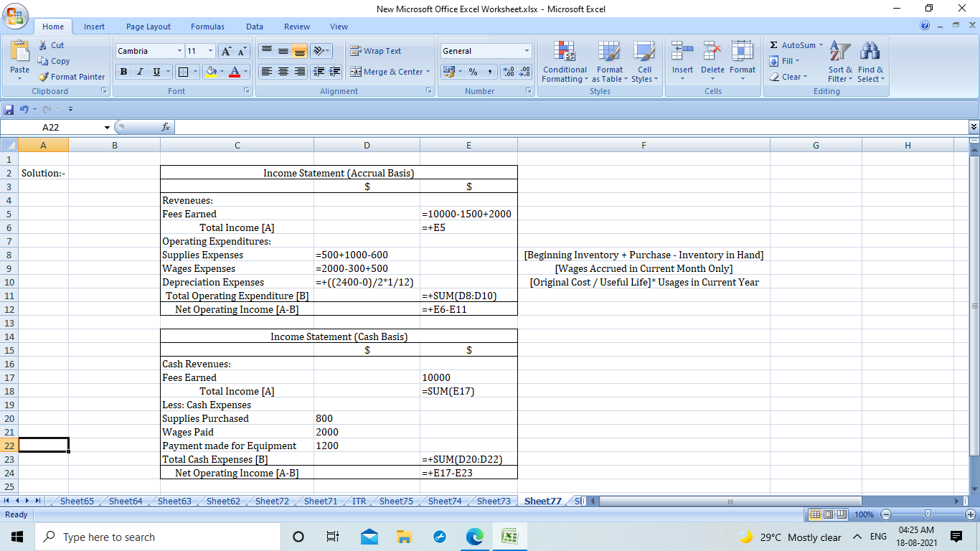Switch to the Formulas ribbon tab
The width and height of the screenshot is (980, 551).
point(207,27)
